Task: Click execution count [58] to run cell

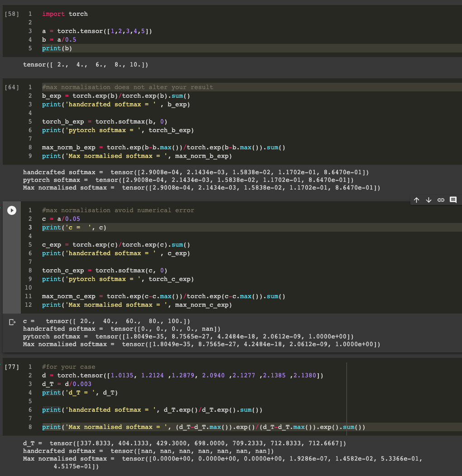Action: (x=11, y=14)
